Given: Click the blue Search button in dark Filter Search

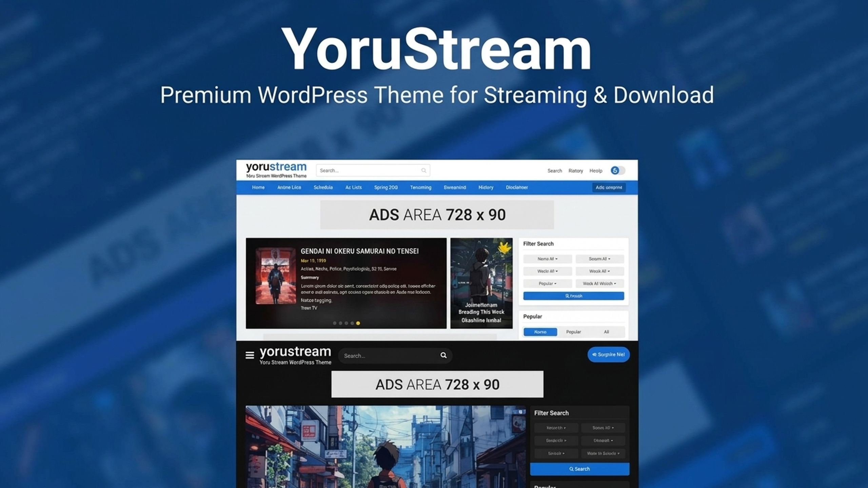Looking at the screenshot, I should point(579,469).
